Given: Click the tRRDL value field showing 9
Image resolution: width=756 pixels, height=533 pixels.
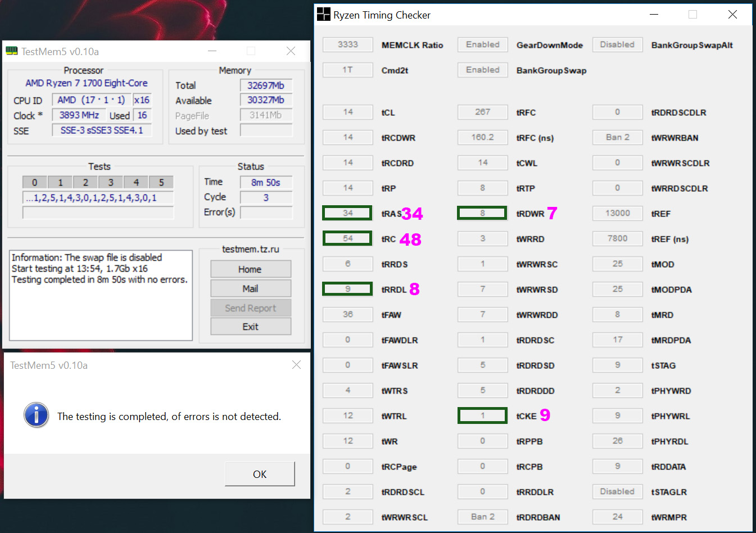Looking at the screenshot, I should point(348,289).
